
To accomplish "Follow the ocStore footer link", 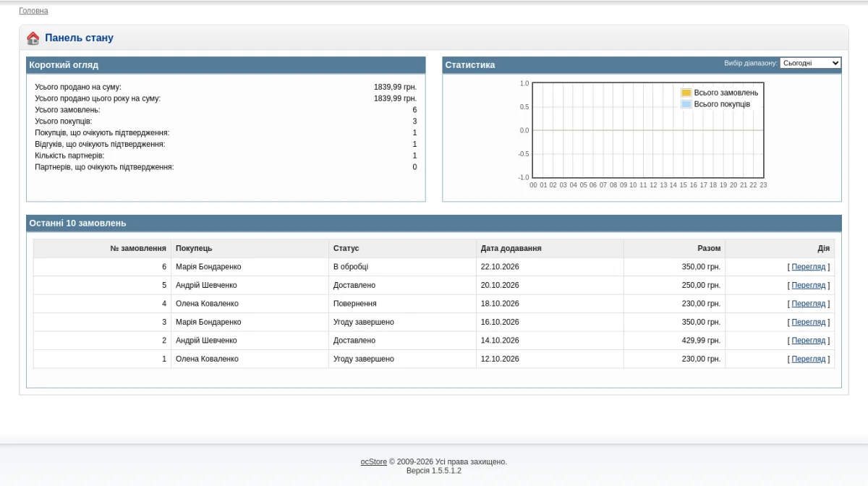I will coord(374,461).
